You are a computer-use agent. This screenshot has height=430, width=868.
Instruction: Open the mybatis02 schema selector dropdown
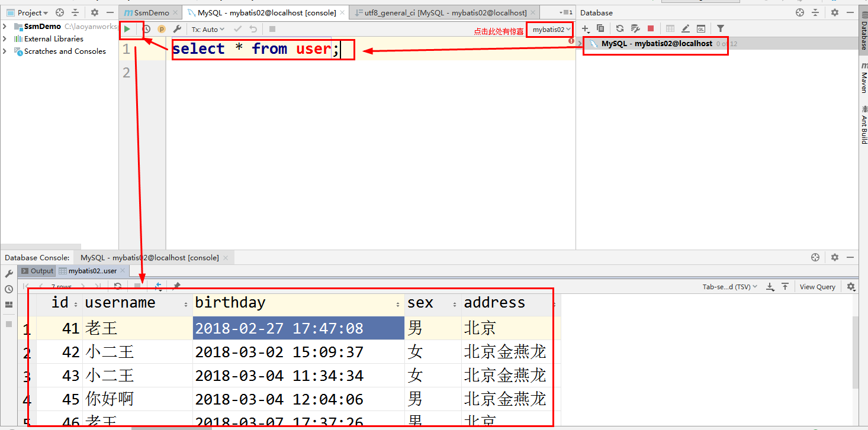[x=549, y=28]
